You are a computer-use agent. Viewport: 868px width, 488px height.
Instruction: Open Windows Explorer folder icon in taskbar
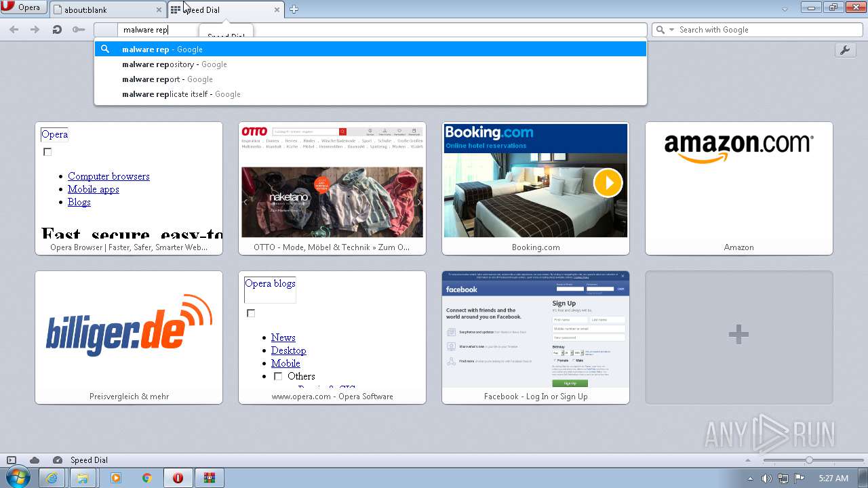(83, 478)
